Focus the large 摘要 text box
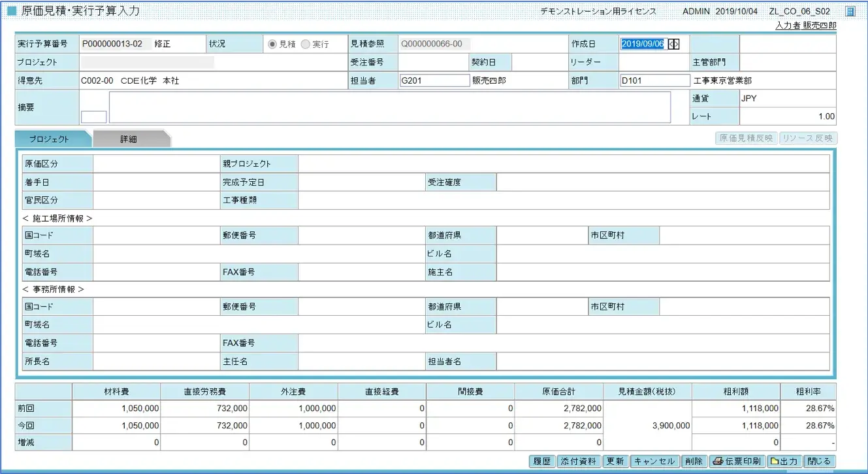Viewport: 868px width, 474px height. (x=389, y=107)
